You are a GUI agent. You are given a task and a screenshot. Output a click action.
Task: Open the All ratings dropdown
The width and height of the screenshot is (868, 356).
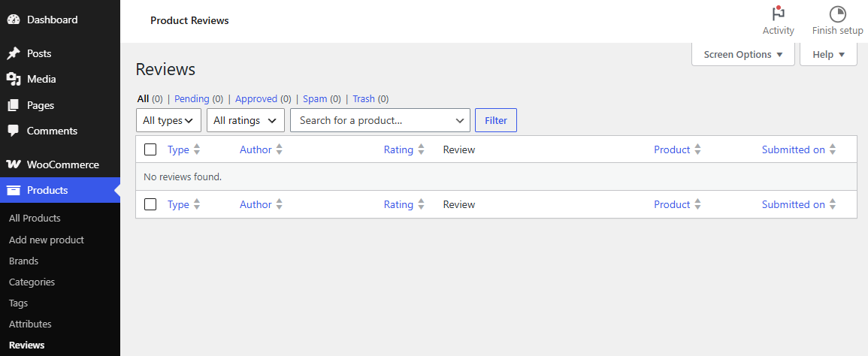click(x=245, y=120)
